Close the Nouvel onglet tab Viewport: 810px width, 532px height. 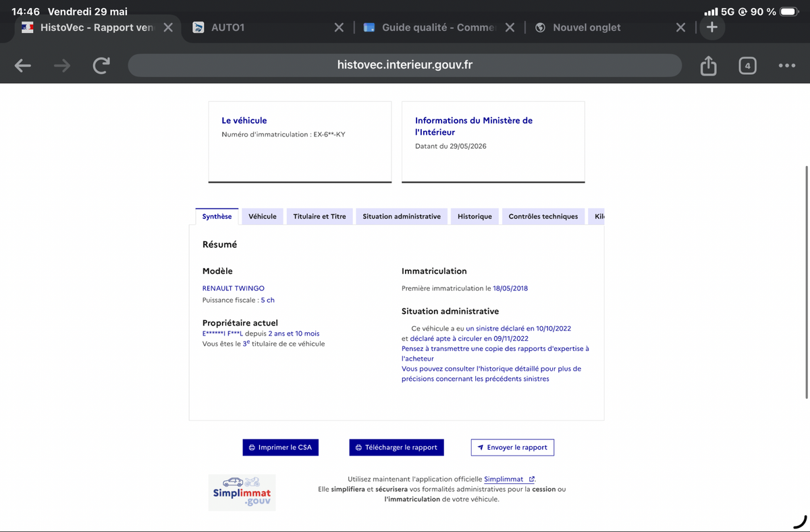[x=680, y=28]
